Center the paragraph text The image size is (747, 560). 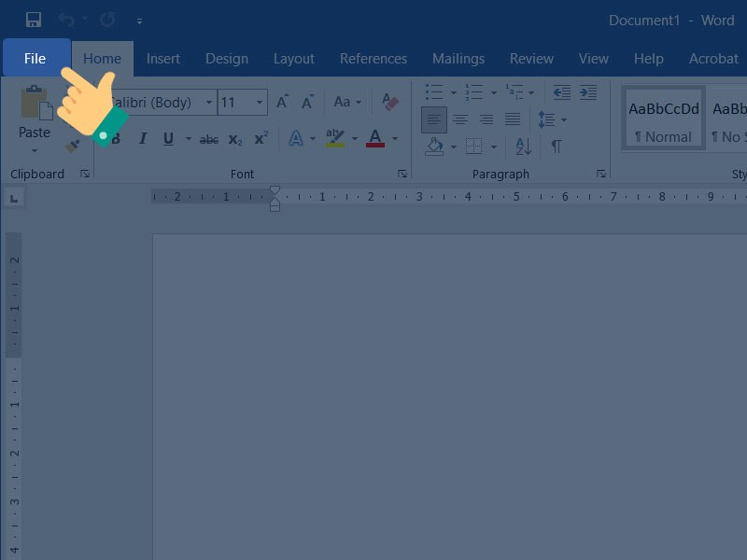pos(460,119)
